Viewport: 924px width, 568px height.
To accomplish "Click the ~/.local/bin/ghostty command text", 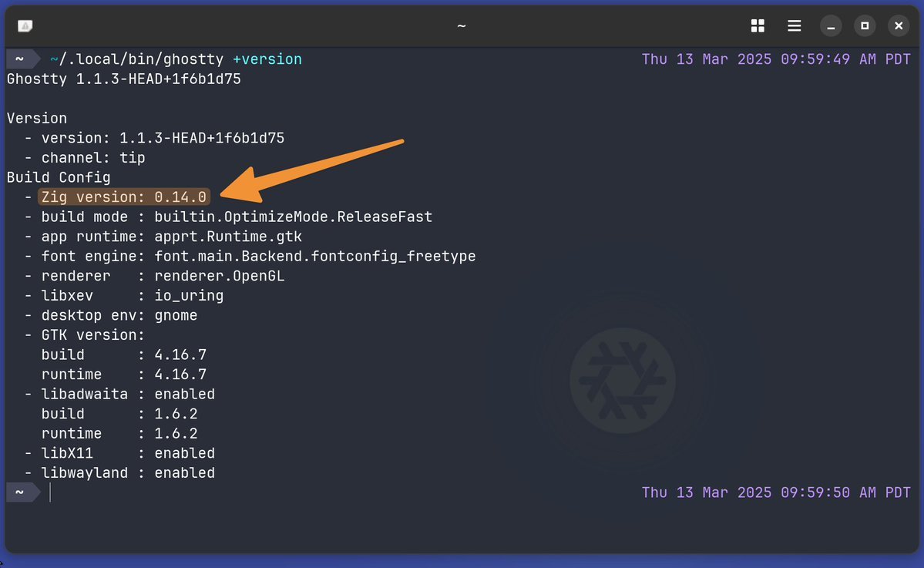I will tap(136, 59).
